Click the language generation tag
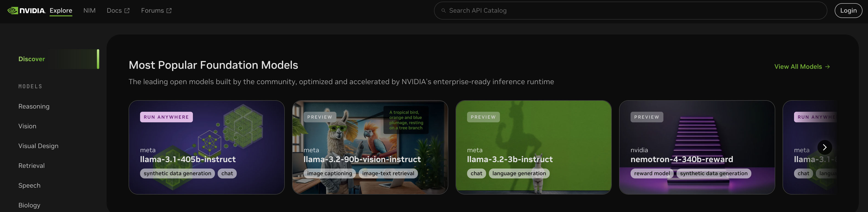Screen dimensions: 868x212 pos(519,174)
